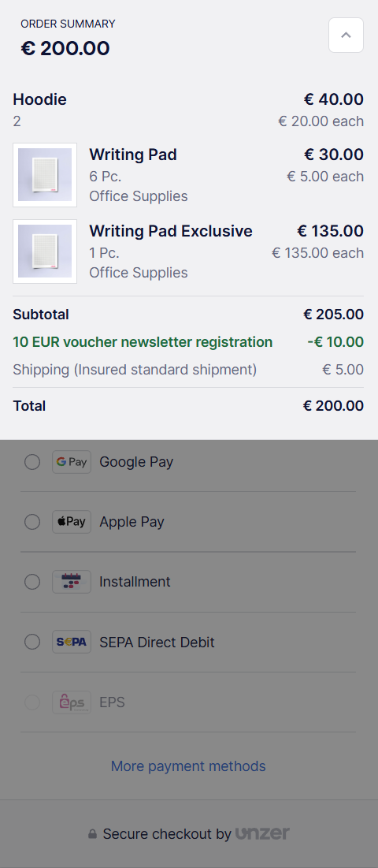Click the ORDER SUMMARY header label
The image size is (378, 868).
(x=68, y=24)
